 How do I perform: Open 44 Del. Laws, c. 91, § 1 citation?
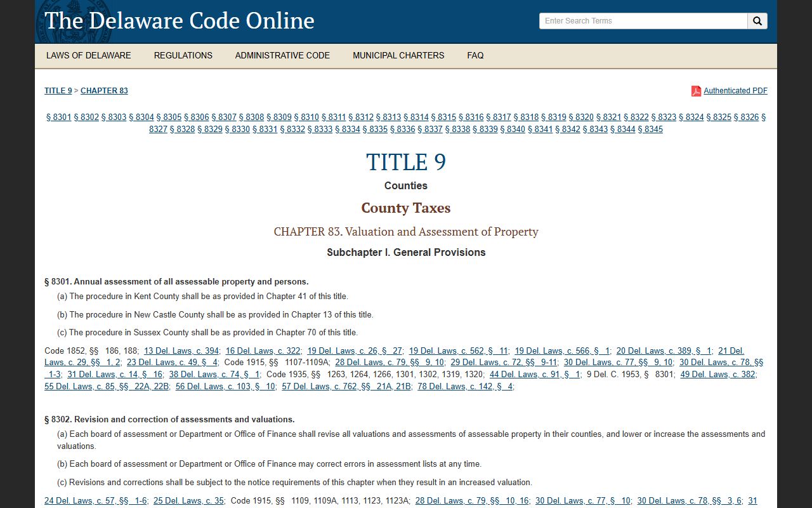click(535, 375)
